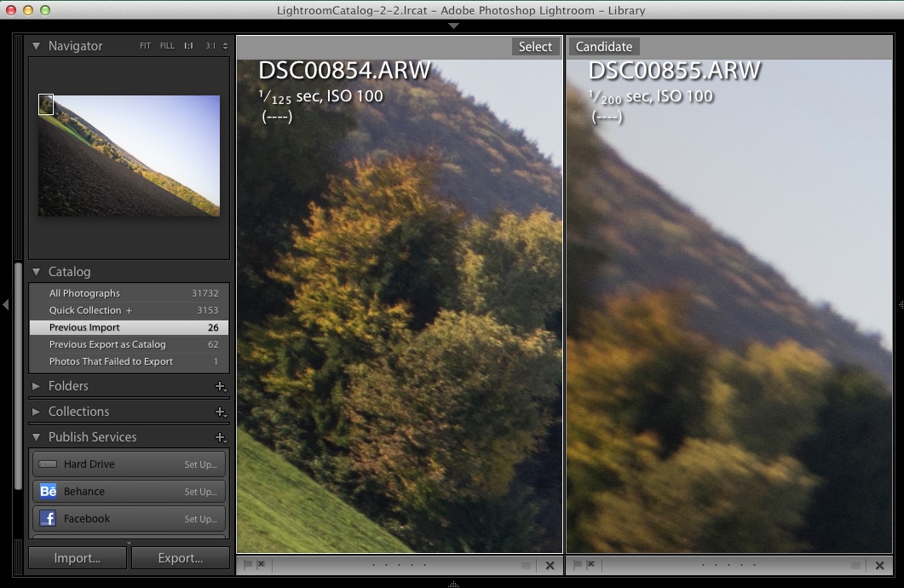Click the DSC00854.ARW filename overlay

coord(344,71)
